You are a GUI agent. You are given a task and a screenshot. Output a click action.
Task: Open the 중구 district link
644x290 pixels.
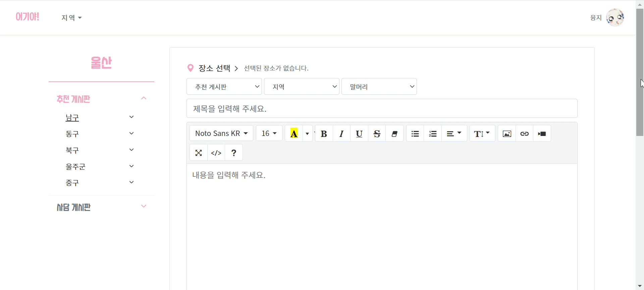point(72,183)
